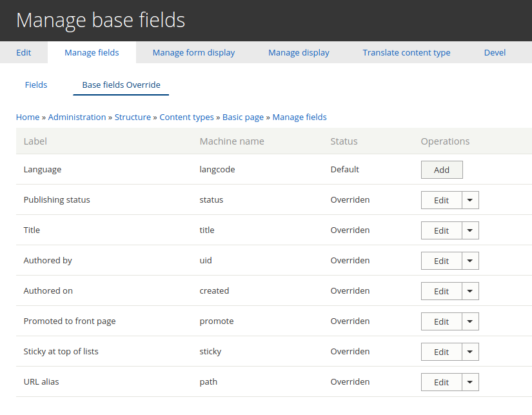Edit the Publishing status field

[x=442, y=200]
